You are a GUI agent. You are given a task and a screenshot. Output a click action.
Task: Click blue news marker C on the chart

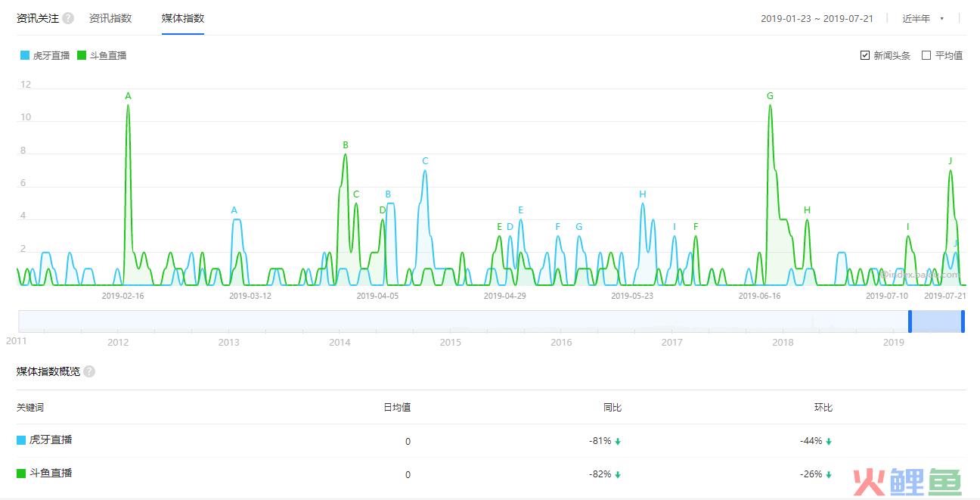425,161
